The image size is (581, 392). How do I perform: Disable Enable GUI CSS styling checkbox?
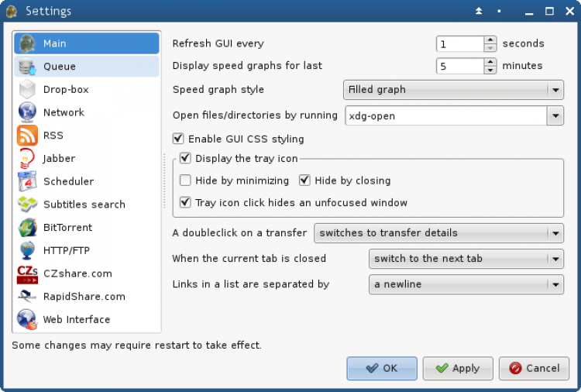click(178, 139)
